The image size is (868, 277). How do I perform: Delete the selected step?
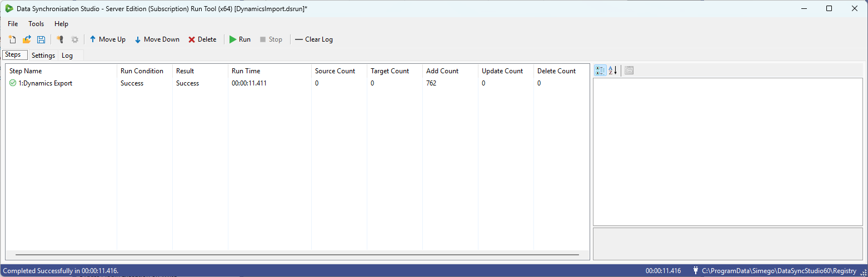pos(202,39)
